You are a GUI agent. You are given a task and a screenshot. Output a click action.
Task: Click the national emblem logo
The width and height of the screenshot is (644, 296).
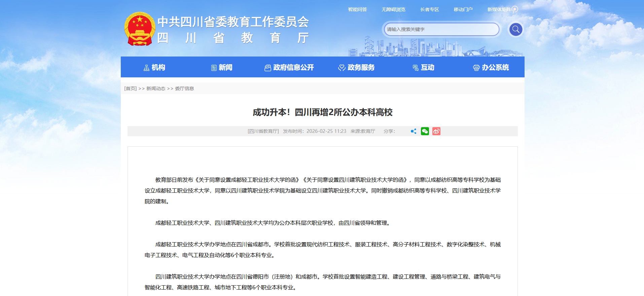[140, 29]
